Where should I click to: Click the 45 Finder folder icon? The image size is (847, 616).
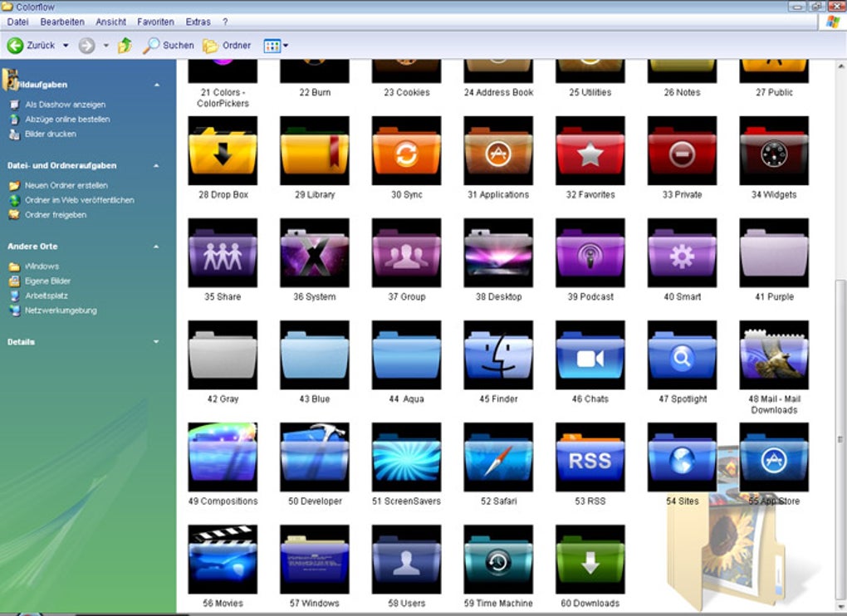(498, 354)
